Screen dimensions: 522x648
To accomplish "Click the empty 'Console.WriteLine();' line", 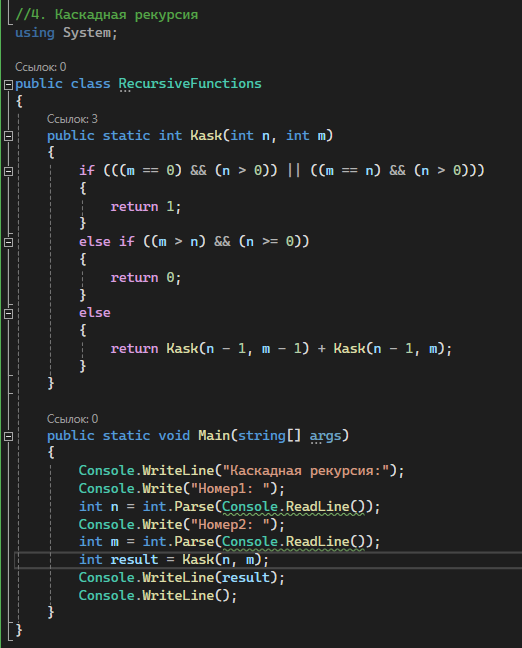I will (158, 596).
